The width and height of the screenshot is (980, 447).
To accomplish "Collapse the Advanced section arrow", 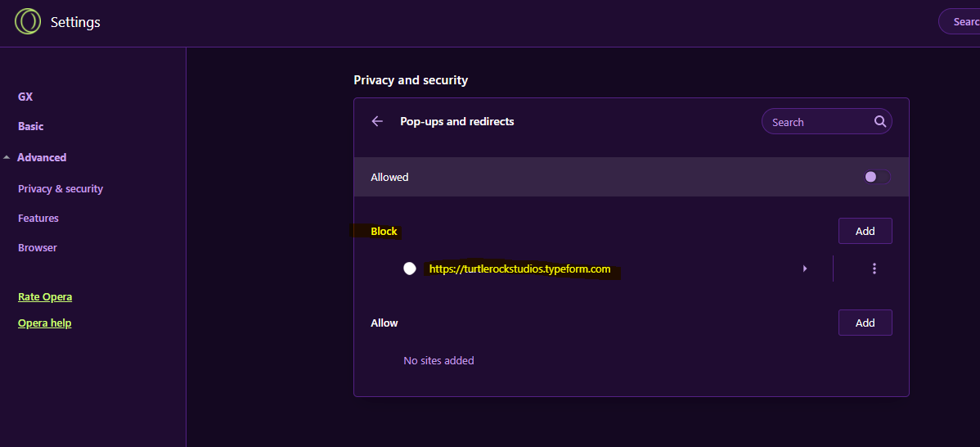I will (x=7, y=157).
